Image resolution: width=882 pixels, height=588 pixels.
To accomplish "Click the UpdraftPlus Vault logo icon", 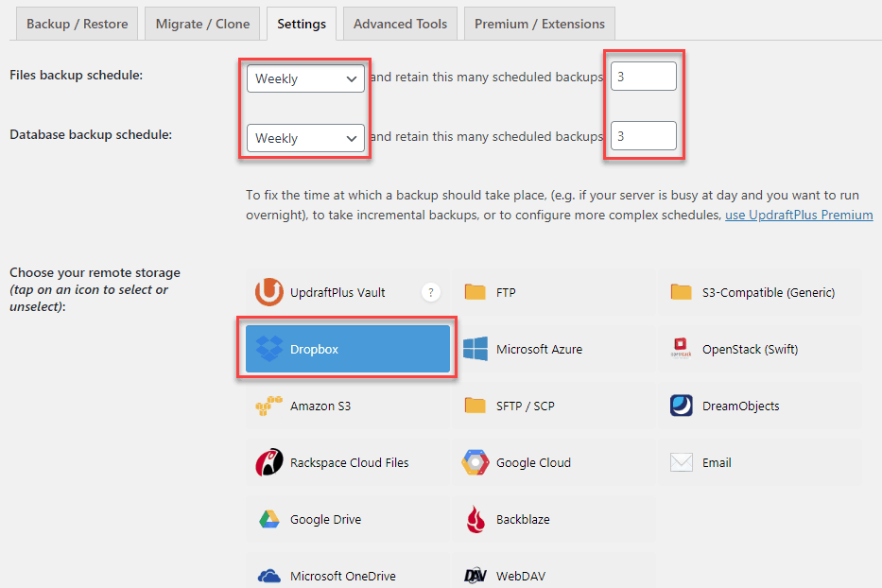I will [x=268, y=292].
